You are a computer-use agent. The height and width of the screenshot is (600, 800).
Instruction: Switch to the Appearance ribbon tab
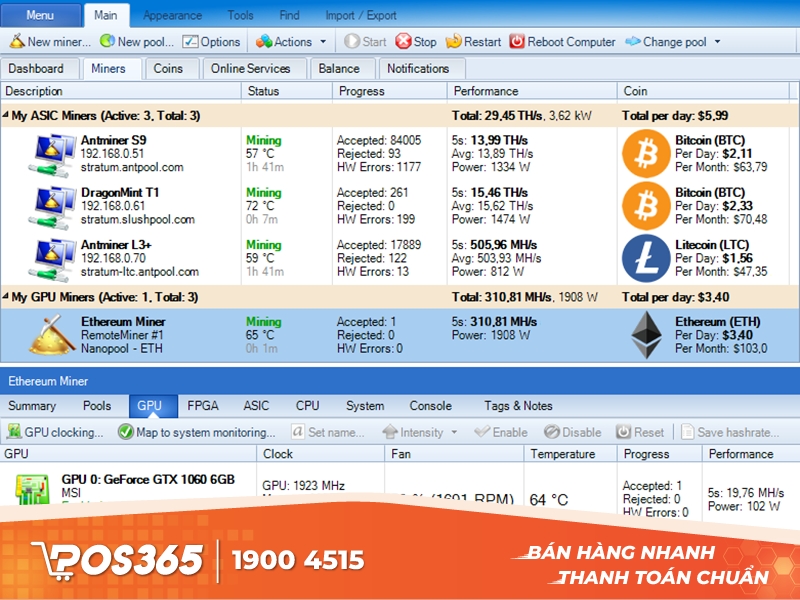point(172,15)
